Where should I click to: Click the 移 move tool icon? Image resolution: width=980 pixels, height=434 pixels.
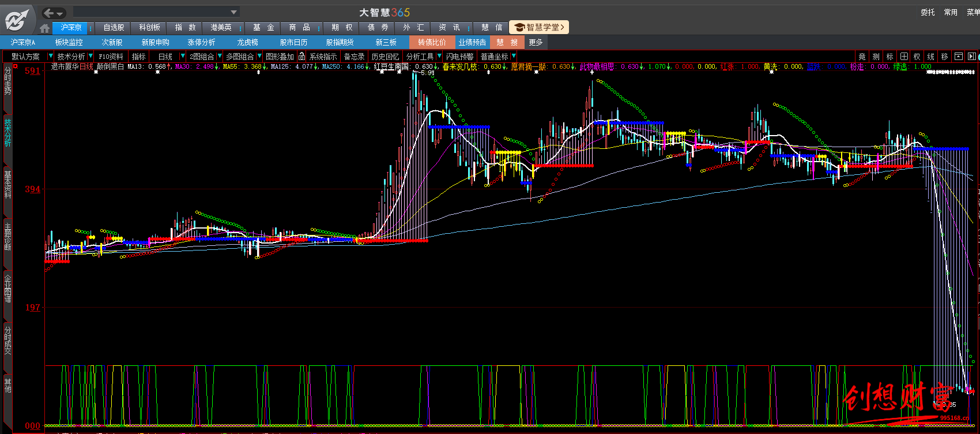[944, 57]
